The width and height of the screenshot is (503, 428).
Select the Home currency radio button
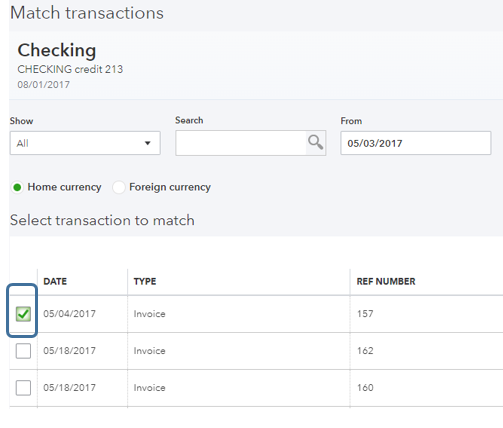click(x=17, y=187)
